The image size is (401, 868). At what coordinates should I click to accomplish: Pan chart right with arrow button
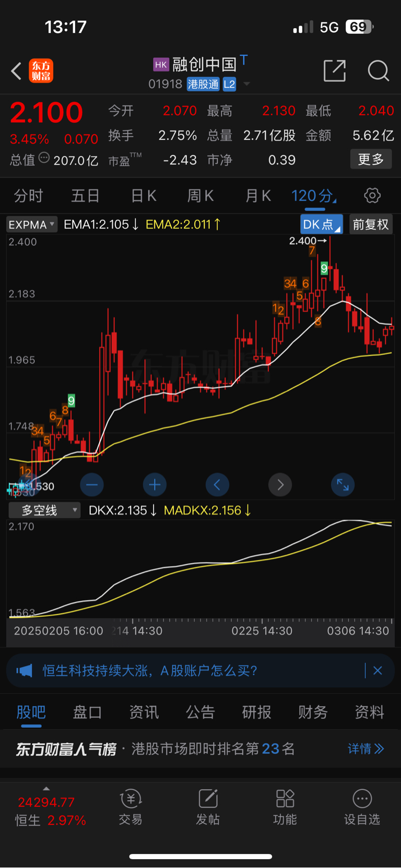coord(280,485)
